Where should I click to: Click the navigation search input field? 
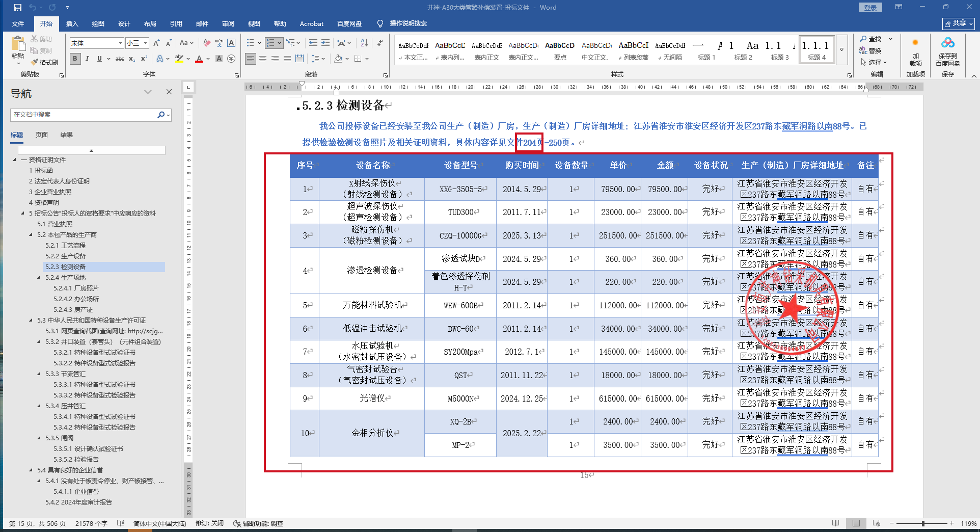click(85, 115)
